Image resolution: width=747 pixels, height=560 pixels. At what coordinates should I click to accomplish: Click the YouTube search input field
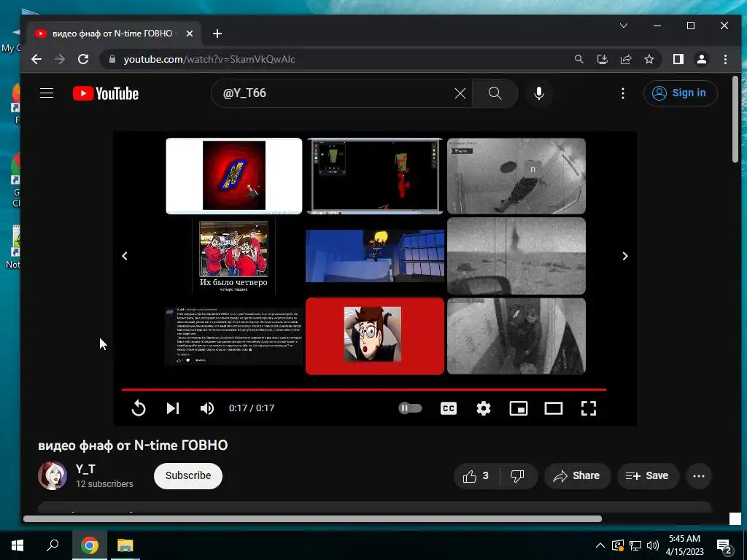point(333,93)
